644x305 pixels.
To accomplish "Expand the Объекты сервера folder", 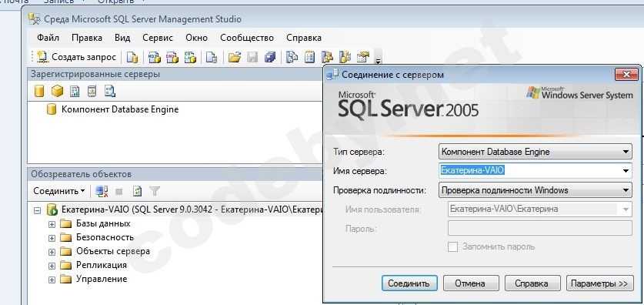I will coord(52,252).
